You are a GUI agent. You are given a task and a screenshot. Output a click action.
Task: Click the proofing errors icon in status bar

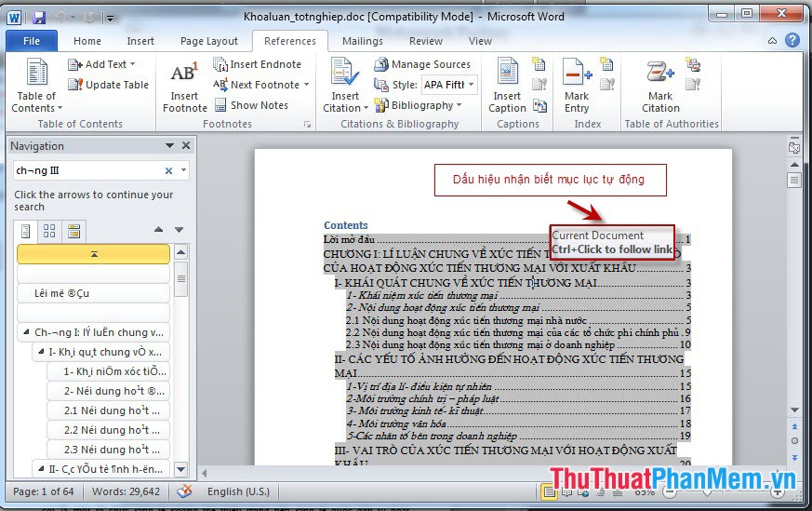tap(184, 491)
